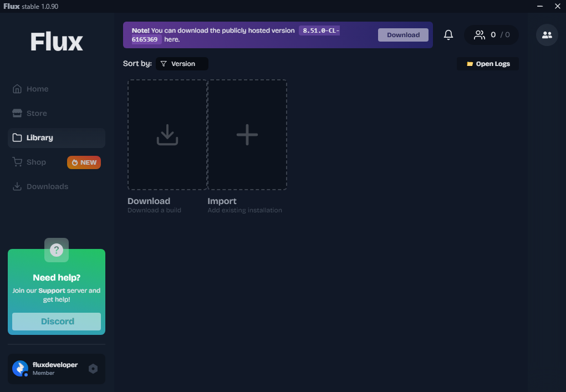Open the Store section

(x=57, y=113)
